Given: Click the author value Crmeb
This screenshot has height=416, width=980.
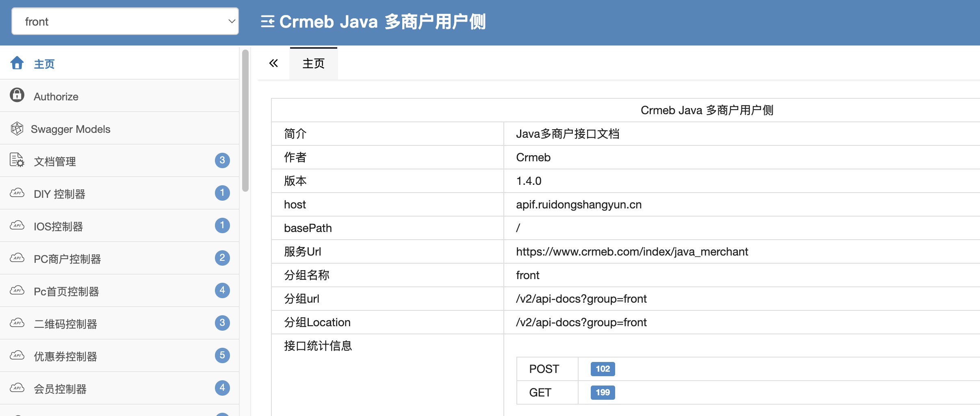Looking at the screenshot, I should 533,157.
